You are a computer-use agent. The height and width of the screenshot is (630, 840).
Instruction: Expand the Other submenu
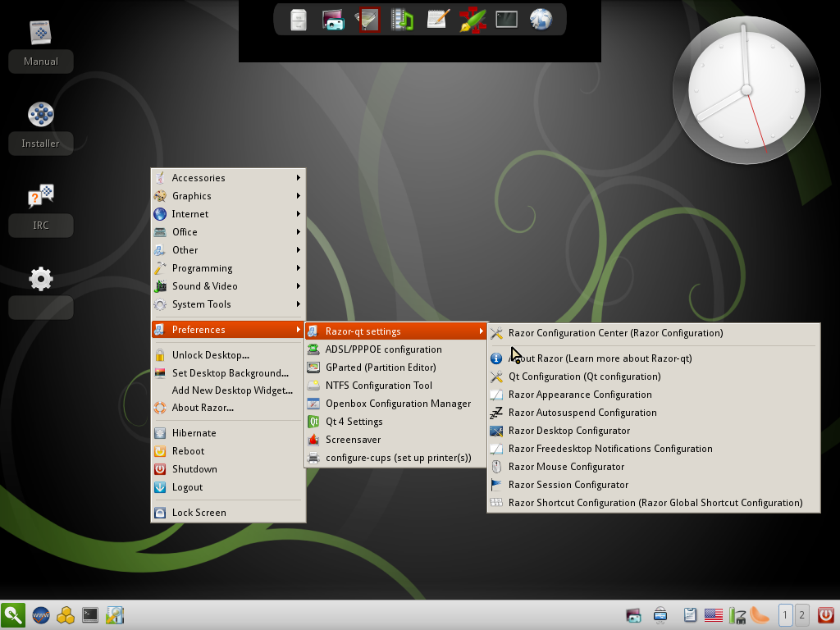click(228, 250)
